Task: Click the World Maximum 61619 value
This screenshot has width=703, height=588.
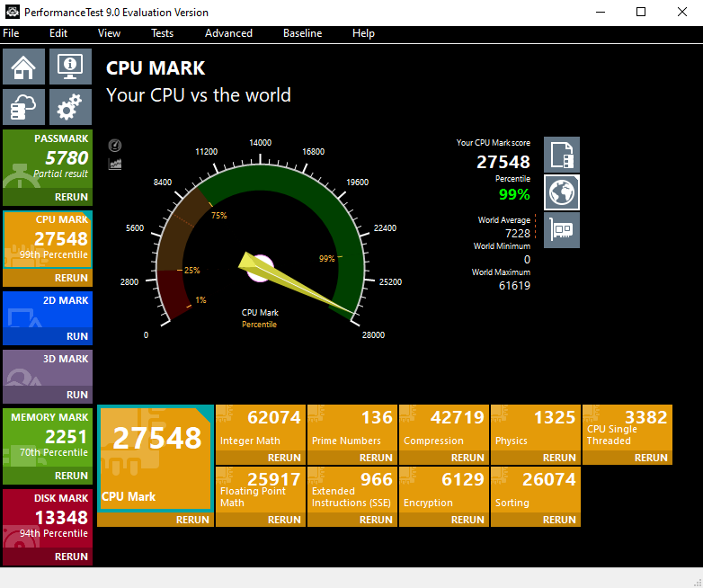Action: coord(514,285)
